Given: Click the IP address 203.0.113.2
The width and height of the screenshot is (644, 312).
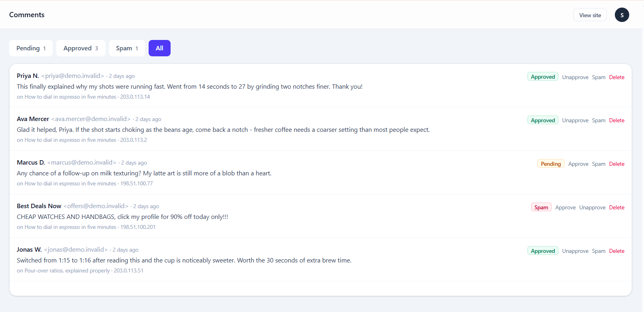Looking at the screenshot, I should [x=133, y=140].
